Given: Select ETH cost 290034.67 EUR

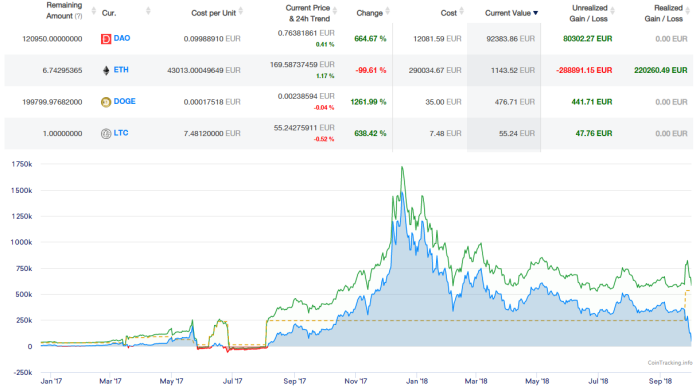Looking at the screenshot, I should (435, 71).
